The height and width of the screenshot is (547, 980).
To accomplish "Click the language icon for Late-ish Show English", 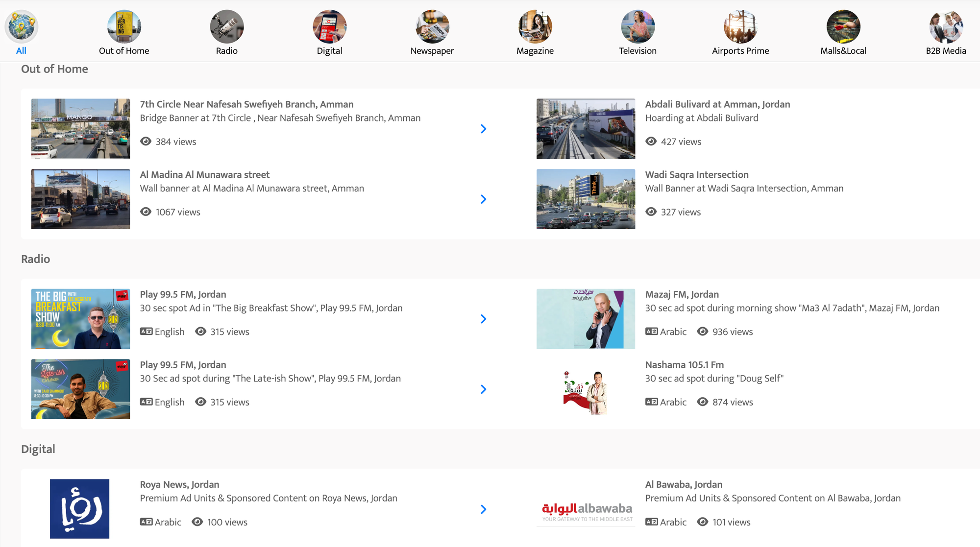I will 146,402.
